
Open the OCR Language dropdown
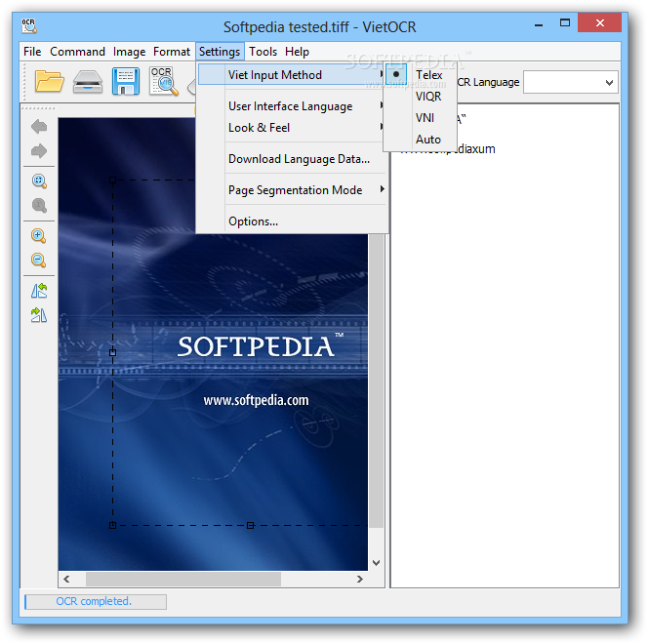(570, 82)
